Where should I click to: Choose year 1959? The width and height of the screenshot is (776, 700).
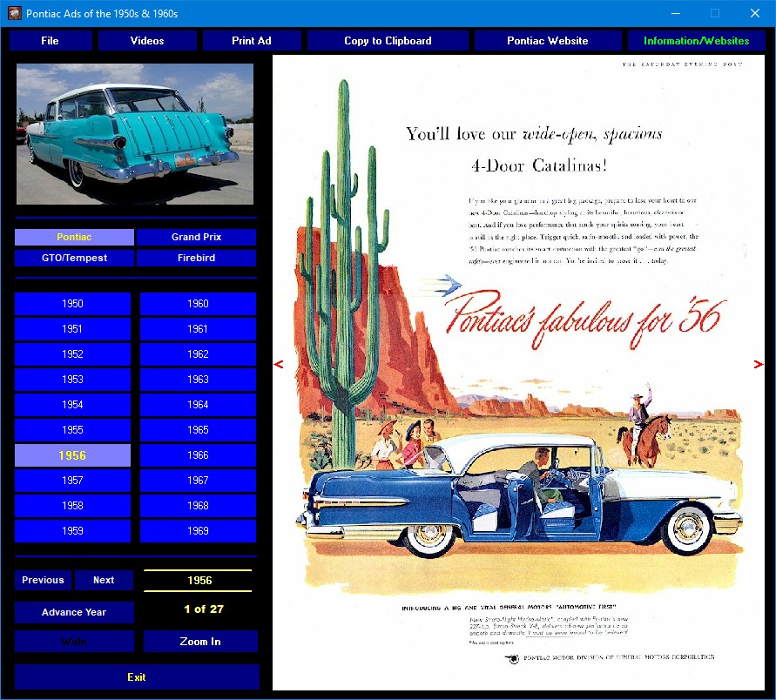(73, 531)
